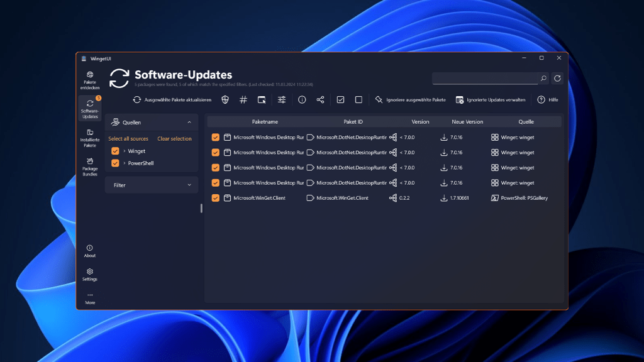Click version 1.7.10661 cell
The width and height of the screenshot is (644, 362).
pos(459,198)
